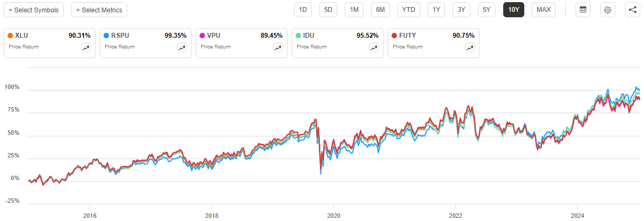
Task: Open the Select Metrics dropdown
Action: pos(99,10)
